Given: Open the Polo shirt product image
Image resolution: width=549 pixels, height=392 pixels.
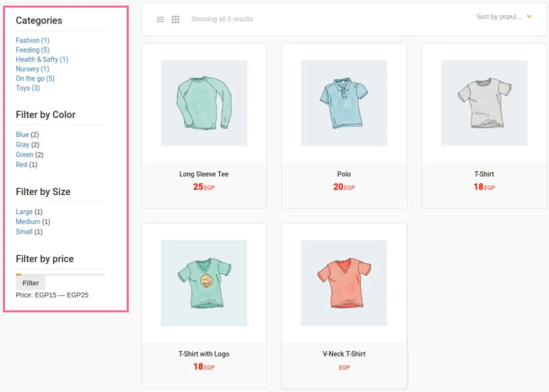Looking at the screenshot, I should tap(344, 103).
